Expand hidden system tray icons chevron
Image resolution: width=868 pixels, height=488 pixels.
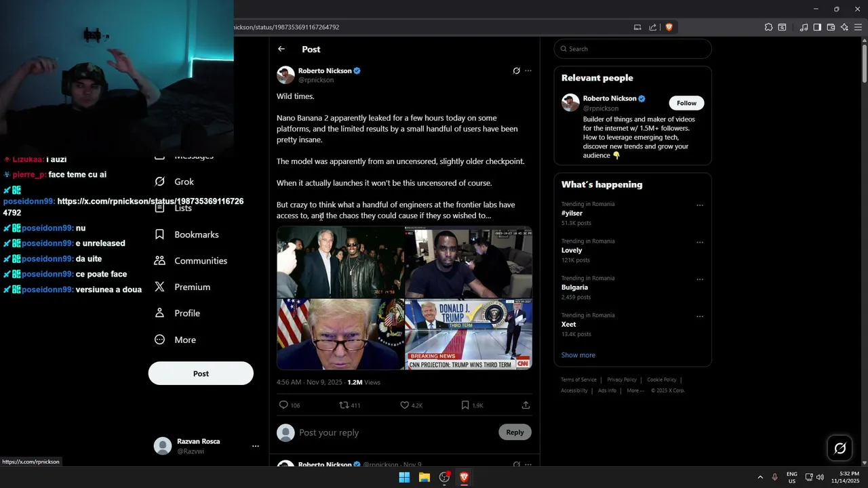[760, 477]
